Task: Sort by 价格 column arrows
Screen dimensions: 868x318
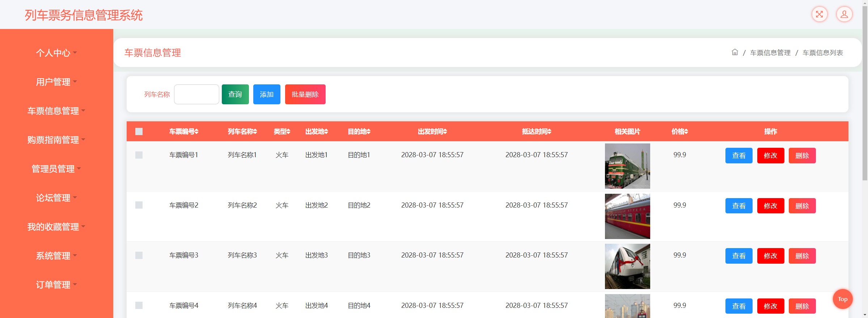Action: point(686,131)
